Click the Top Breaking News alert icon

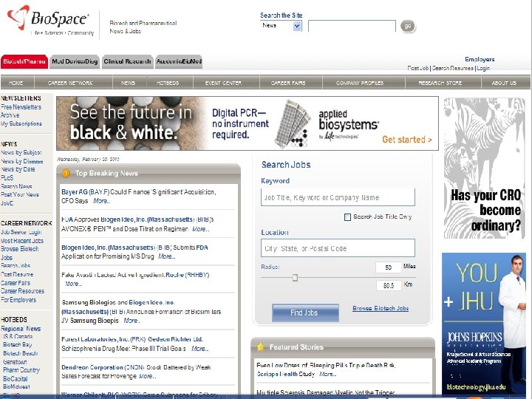click(66, 174)
